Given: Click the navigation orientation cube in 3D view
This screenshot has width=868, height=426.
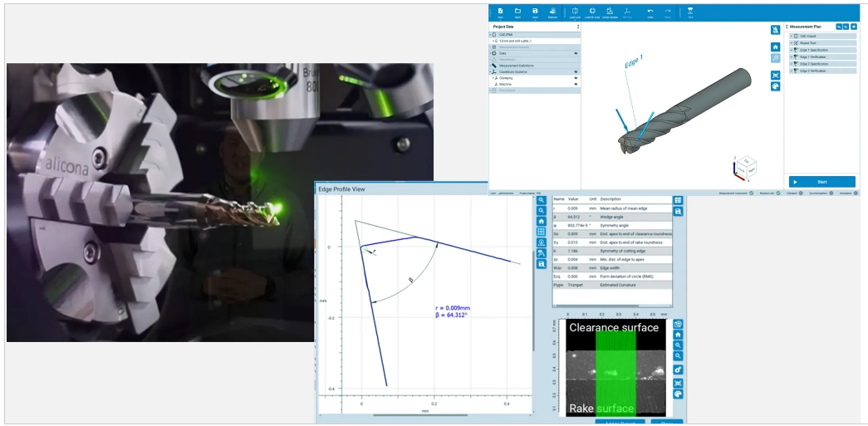Looking at the screenshot, I should 745,166.
